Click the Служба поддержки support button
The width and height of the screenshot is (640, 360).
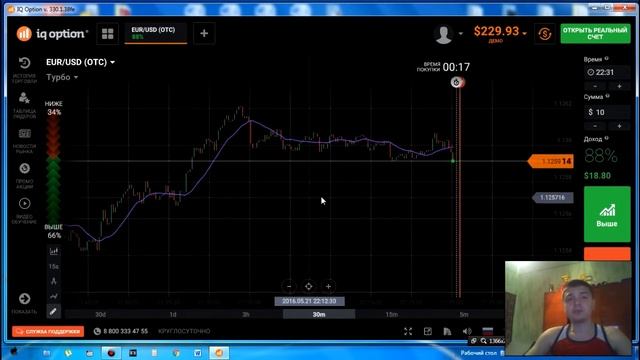(48, 331)
